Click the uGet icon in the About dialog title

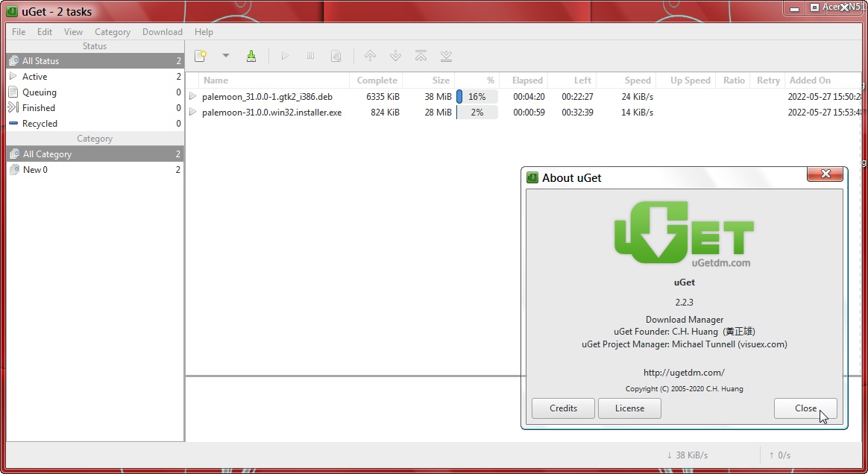coord(532,177)
